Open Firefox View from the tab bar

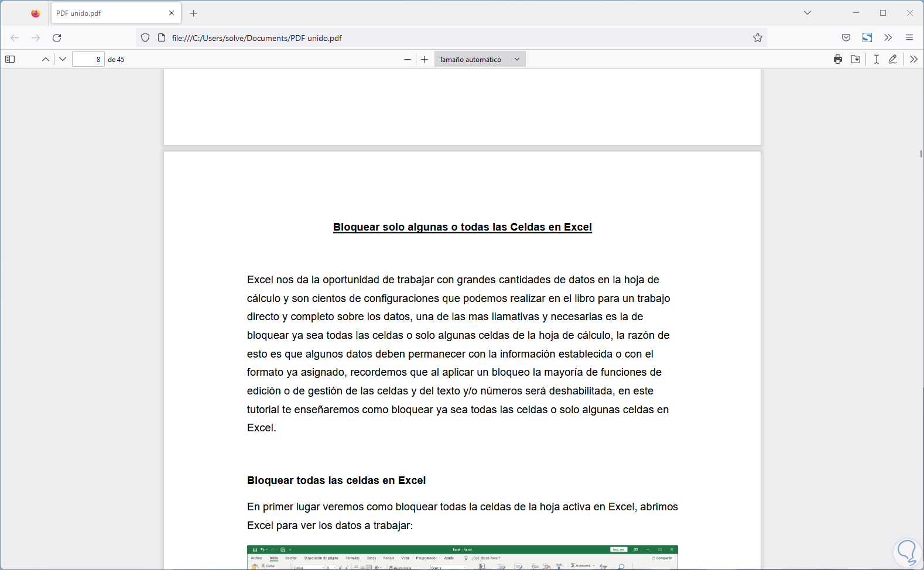[x=36, y=13]
